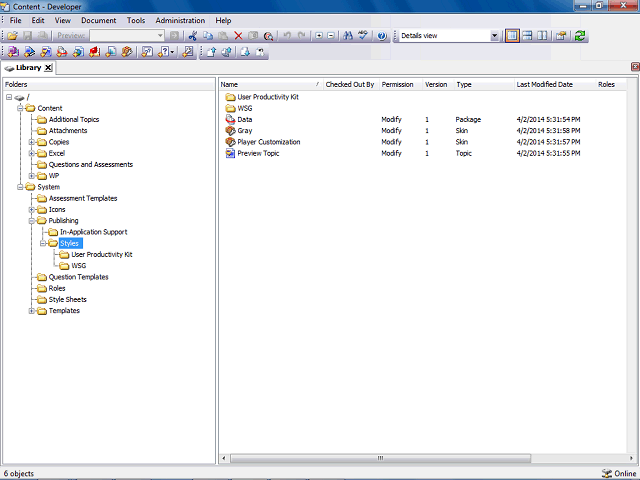Open the Edit menu
Image resolution: width=640 pixels, height=480 pixels.
(x=38, y=20)
